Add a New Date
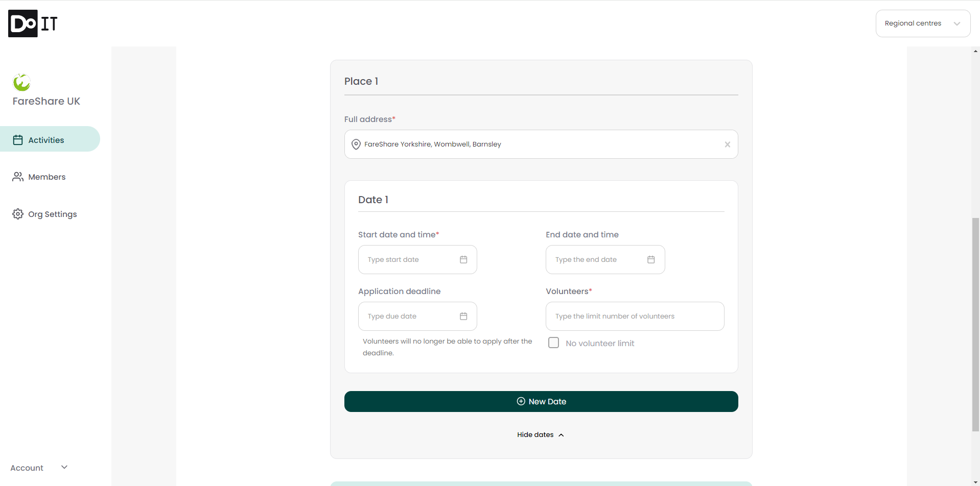Screen dimensions: 980x486 541,402
